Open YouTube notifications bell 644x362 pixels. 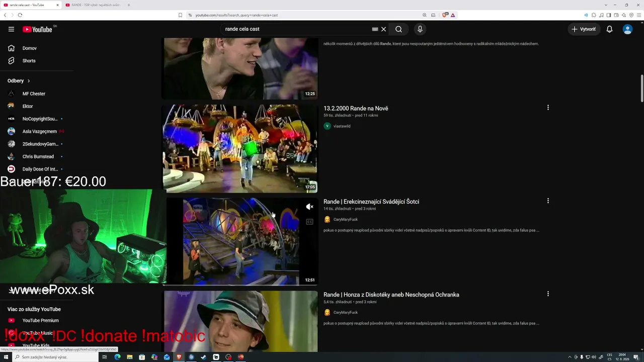(609, 29)
